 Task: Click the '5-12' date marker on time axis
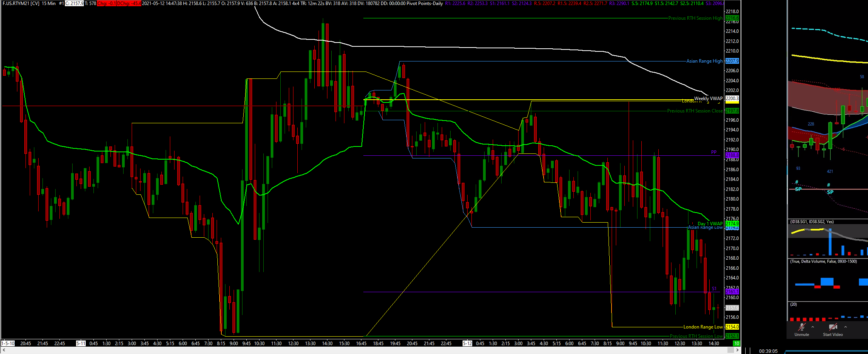[467, 343]
